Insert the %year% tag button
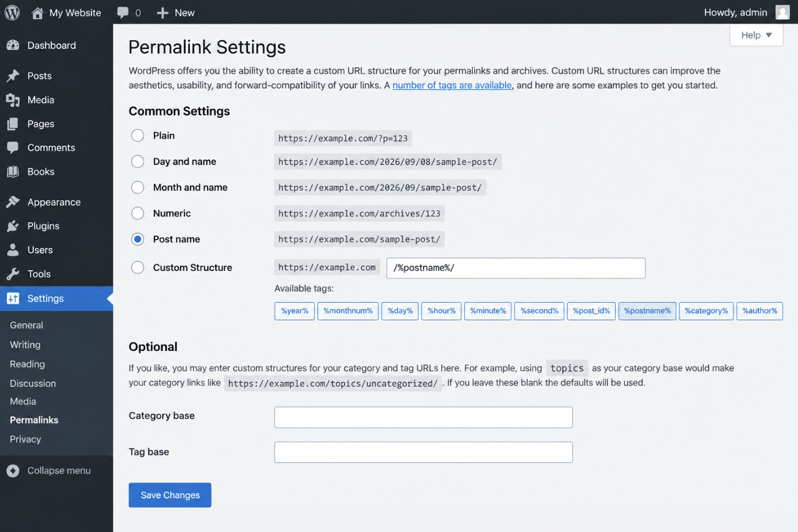798x532 pixels. pyautogui.click(x=294, y=311)
